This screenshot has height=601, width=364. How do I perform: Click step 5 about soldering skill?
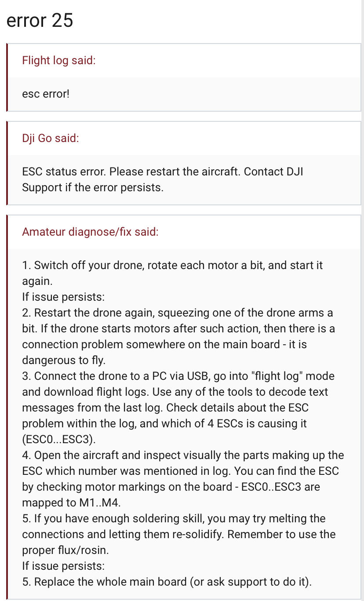click(178, 534)
